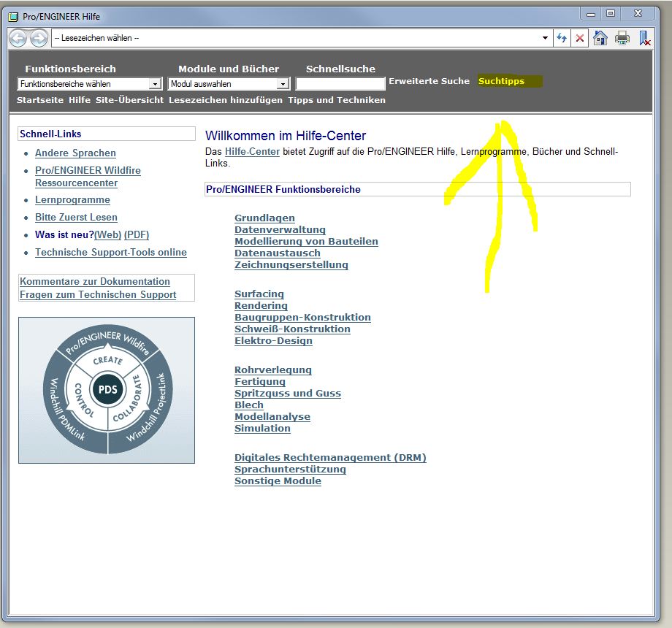Open Schweiß-Konstruktion topic

click(x=292, y=329)
